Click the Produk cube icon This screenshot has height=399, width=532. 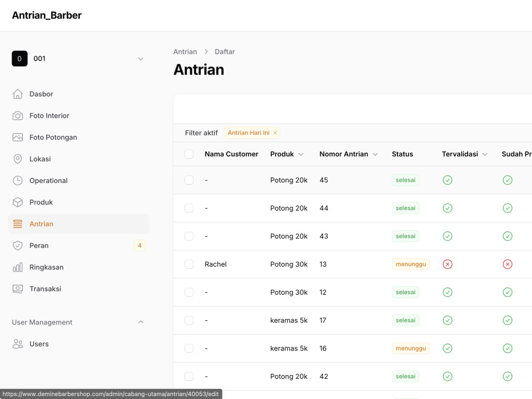18,202
